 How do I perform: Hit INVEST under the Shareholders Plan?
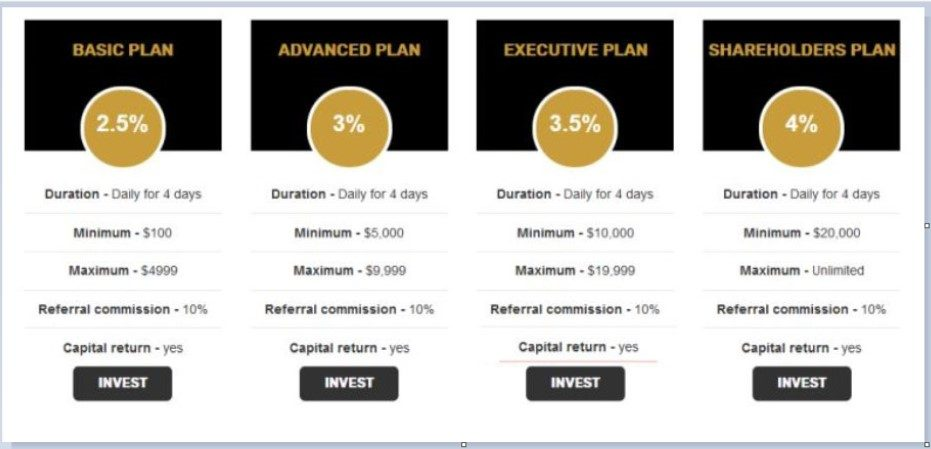801,383
